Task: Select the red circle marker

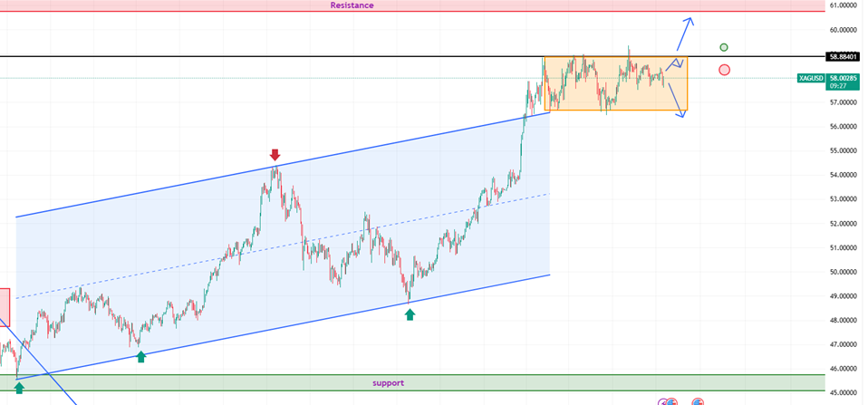Action: pyautogui.click(x=724, y=70)
